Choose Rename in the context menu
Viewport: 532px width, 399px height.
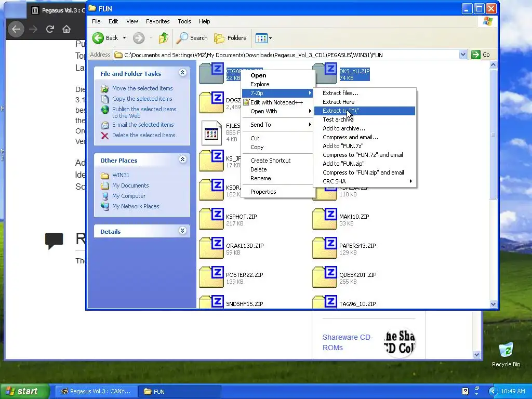click(x=277, y=178)
